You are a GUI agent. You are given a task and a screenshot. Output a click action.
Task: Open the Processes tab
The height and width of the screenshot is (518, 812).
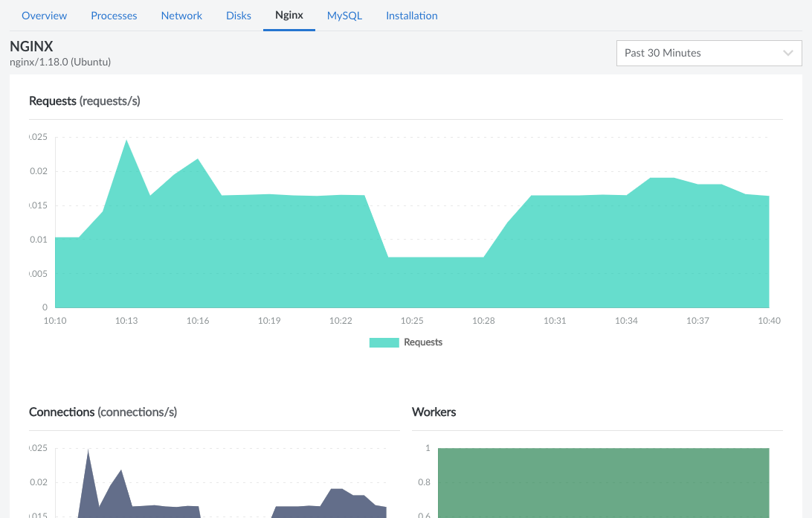(x=113, y=15)
